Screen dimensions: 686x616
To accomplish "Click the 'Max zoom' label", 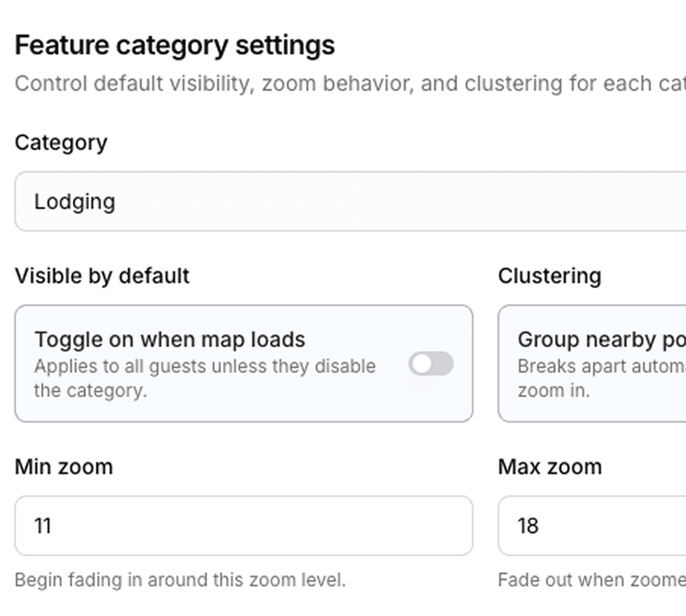I will 550,467.
